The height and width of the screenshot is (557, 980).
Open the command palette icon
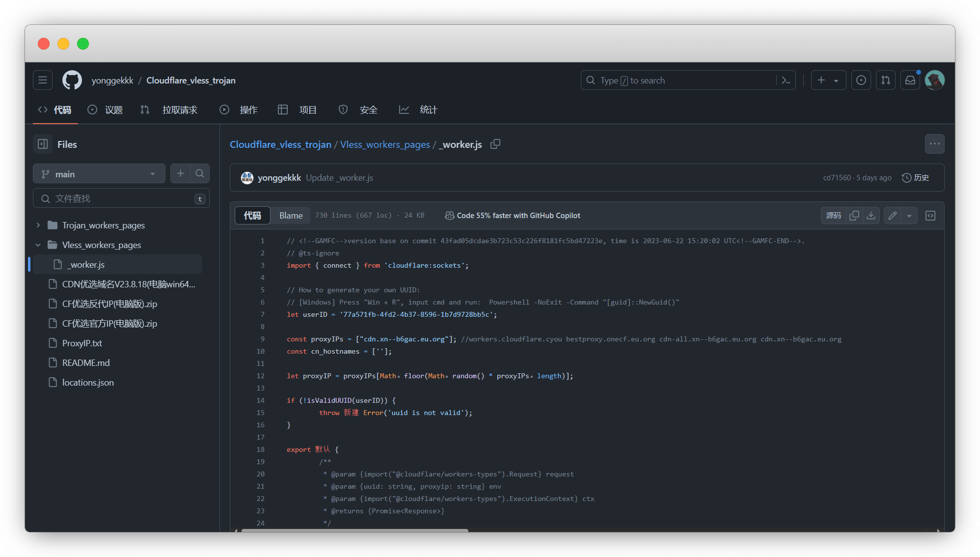click(786, 80)
